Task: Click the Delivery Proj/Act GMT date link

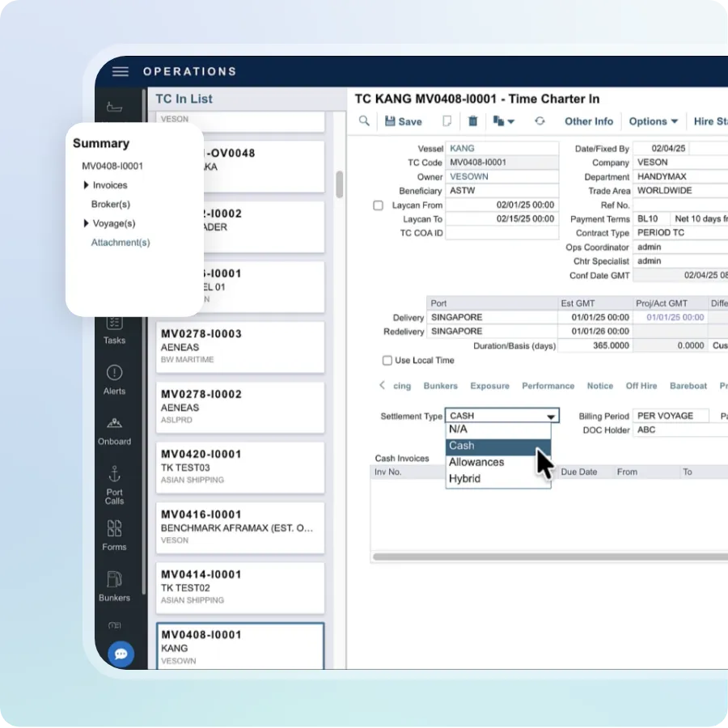Action: tap(675, 317)
